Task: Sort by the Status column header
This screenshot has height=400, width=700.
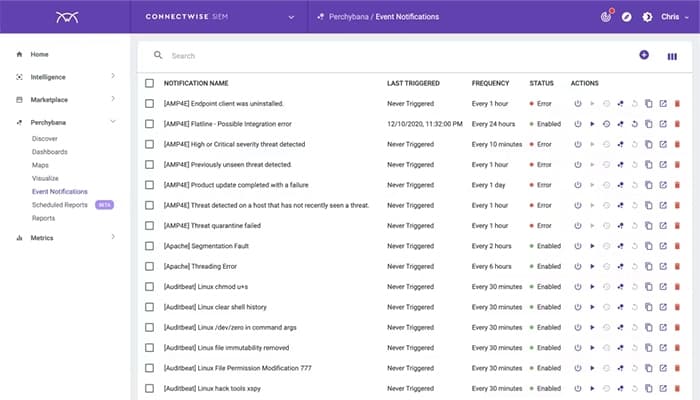Action: point(542,83)
